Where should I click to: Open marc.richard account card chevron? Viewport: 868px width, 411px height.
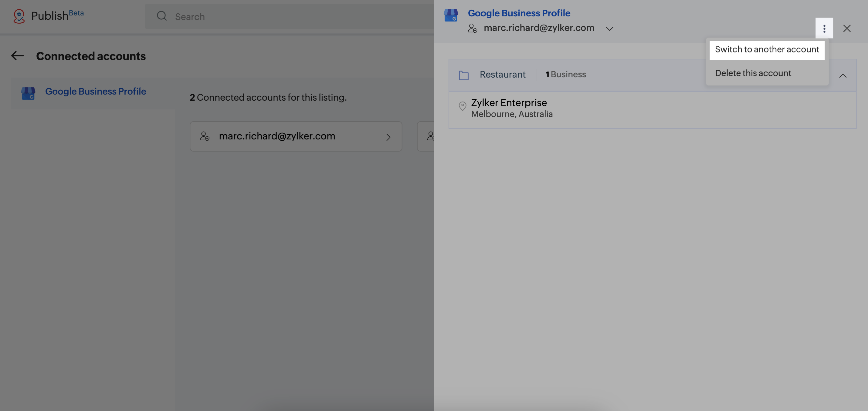coord(388,137)
